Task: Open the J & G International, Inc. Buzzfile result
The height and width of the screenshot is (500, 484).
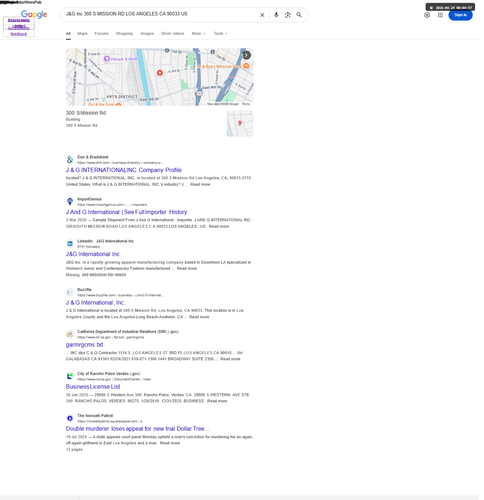Action: (95, 303)
